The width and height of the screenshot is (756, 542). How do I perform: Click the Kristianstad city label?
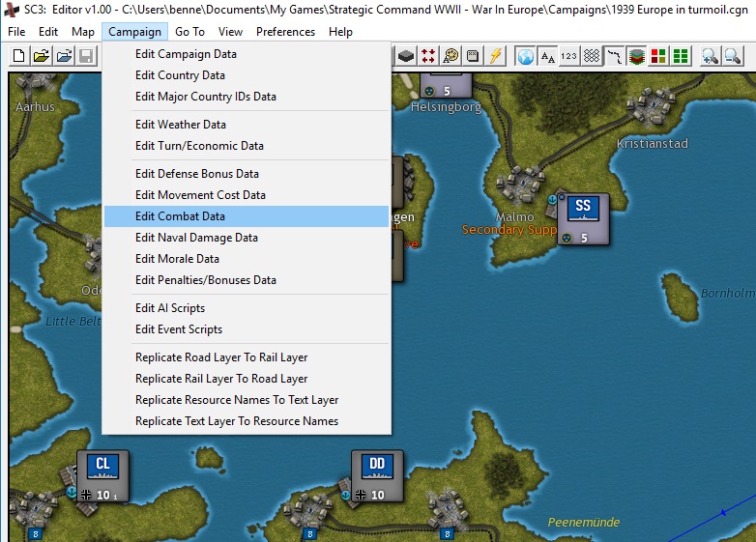653,144
